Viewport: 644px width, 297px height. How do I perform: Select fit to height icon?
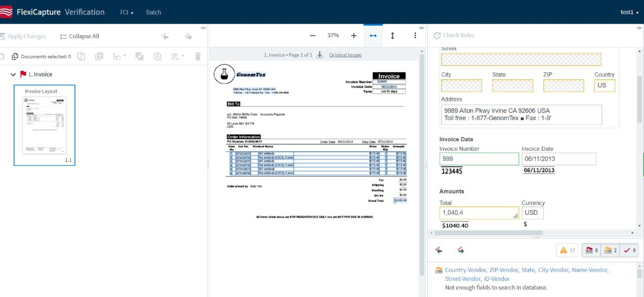tap(392, 36)
